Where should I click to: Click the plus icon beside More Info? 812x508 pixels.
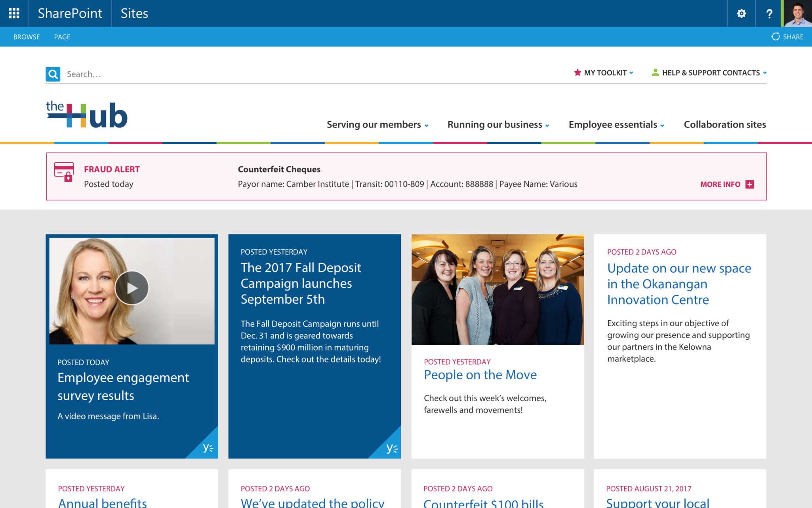pos(749,184)
